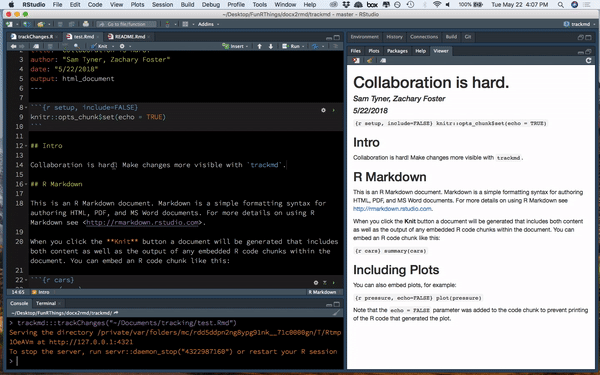Click the Go to file/function field
The width and height of the screenshot is (600, 375).
click(126, 24)
